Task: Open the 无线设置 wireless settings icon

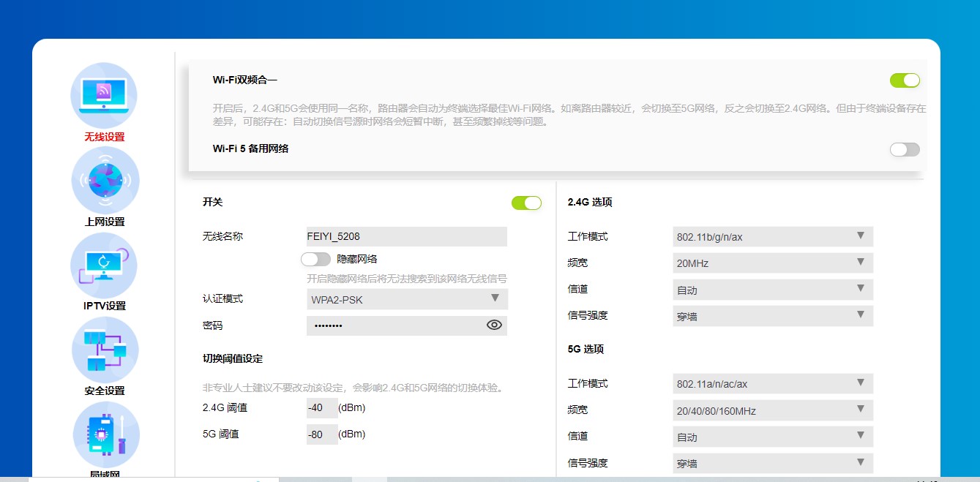Action: click(x=104, y=96)
